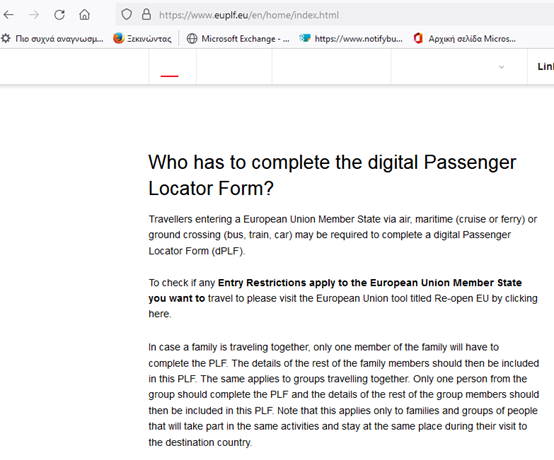Open the browser home page
This screenshot has height=460, width=554.
(x=84, y=15)
